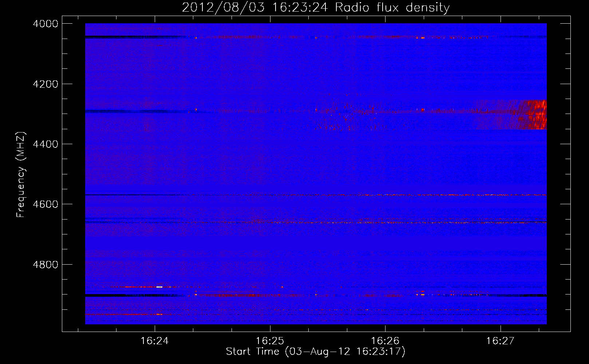Click the 16:27 time tick label
This screenshot has width=589, height=364.
(x=501, y=341)
